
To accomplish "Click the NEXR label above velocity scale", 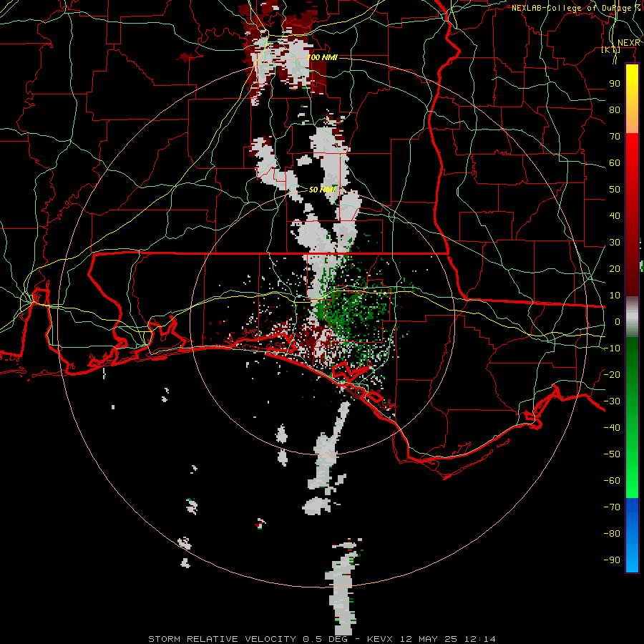I will 629,43.
